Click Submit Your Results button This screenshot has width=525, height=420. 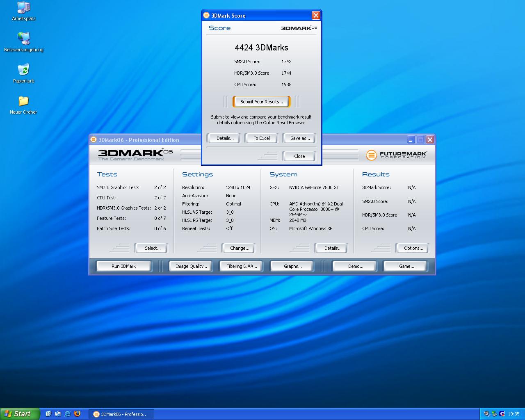pyautogui.click(x=261, y=102)
